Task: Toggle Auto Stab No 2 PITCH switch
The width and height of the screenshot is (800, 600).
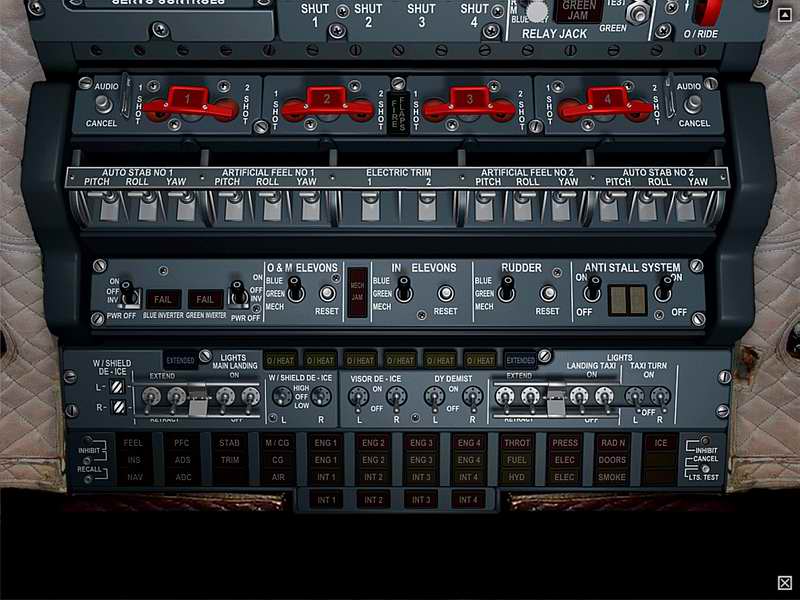Action: click(x=609, y=207)
